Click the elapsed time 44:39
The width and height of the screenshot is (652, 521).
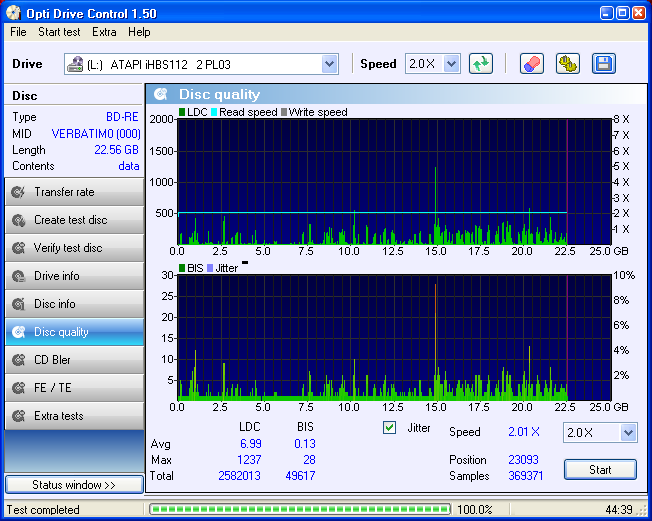(x=619, y=510)
